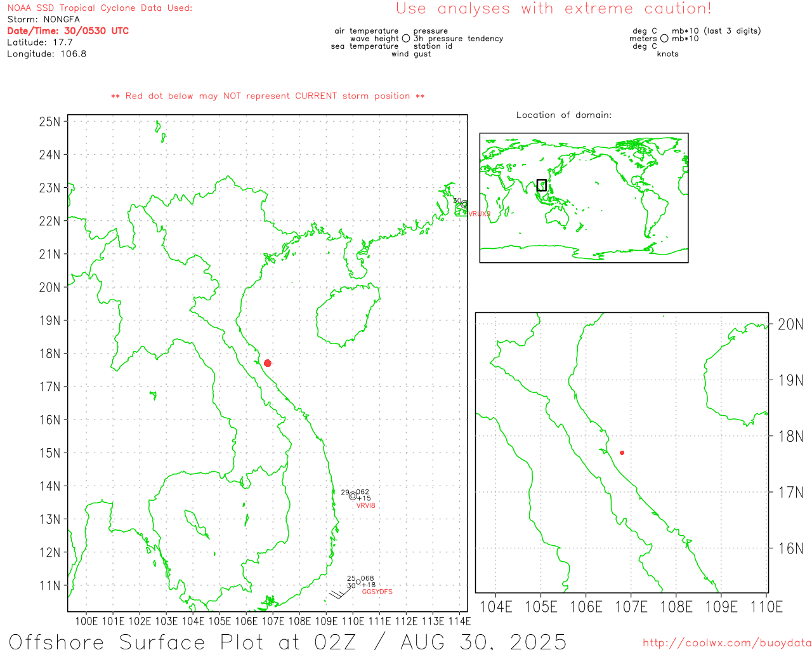Click 'NOAA SSD Tropical Cyclone Data Used:' heading

(100, 8)
